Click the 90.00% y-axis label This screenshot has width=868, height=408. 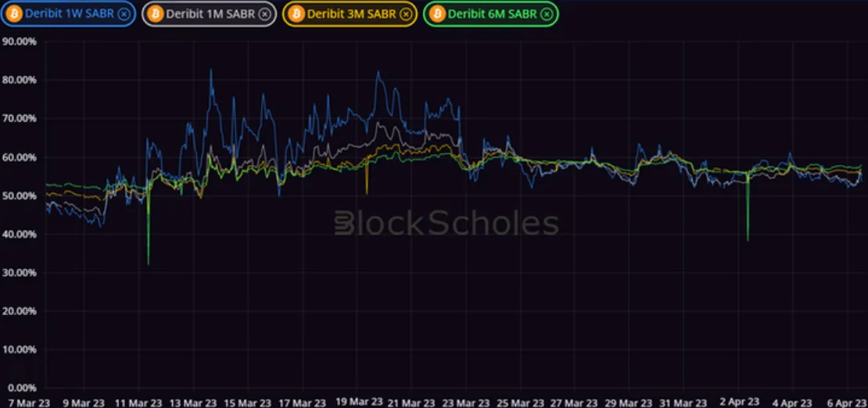tap(20, 41)
